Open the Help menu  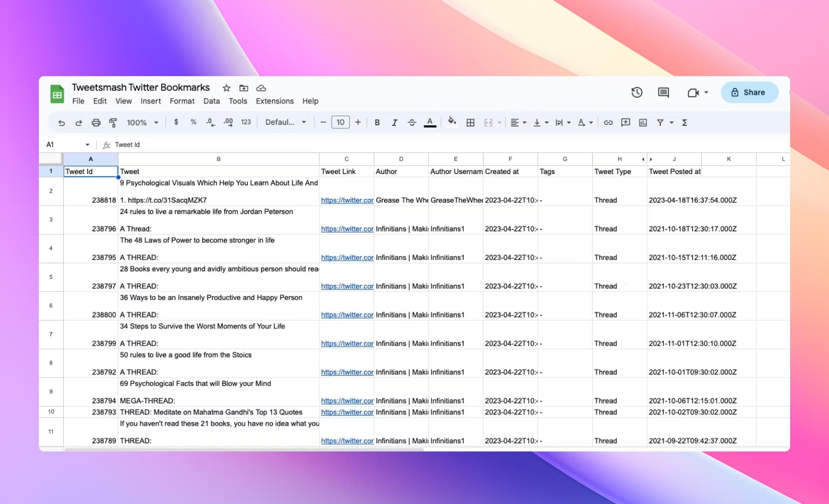click(x=310, y=101)
